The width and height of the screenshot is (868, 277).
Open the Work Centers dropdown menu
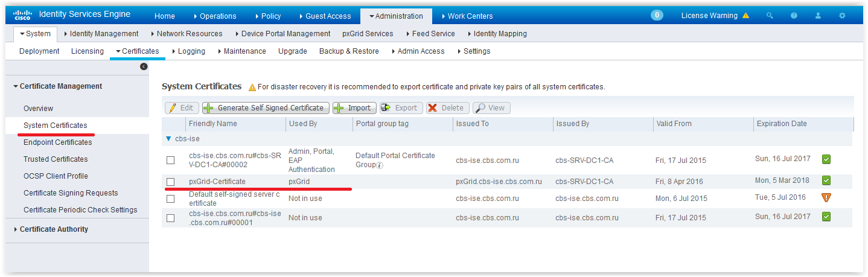coord(467,16)
